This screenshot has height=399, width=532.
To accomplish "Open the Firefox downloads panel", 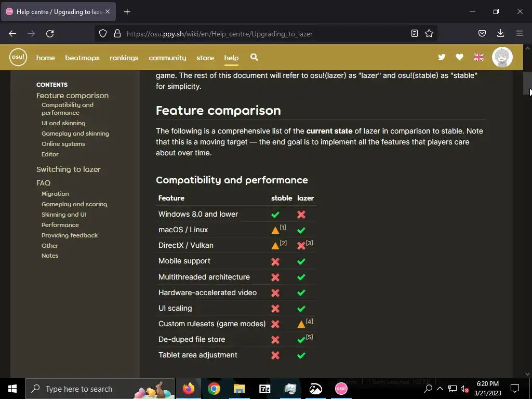I will pyautogui.click(x=500, y=33).
